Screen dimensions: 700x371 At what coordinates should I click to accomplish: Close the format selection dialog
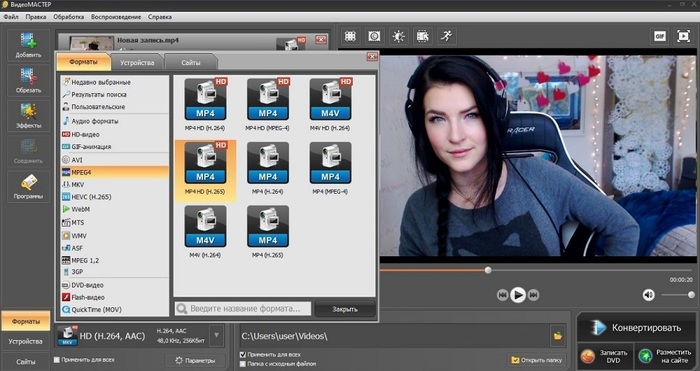(x=372, y=56)
